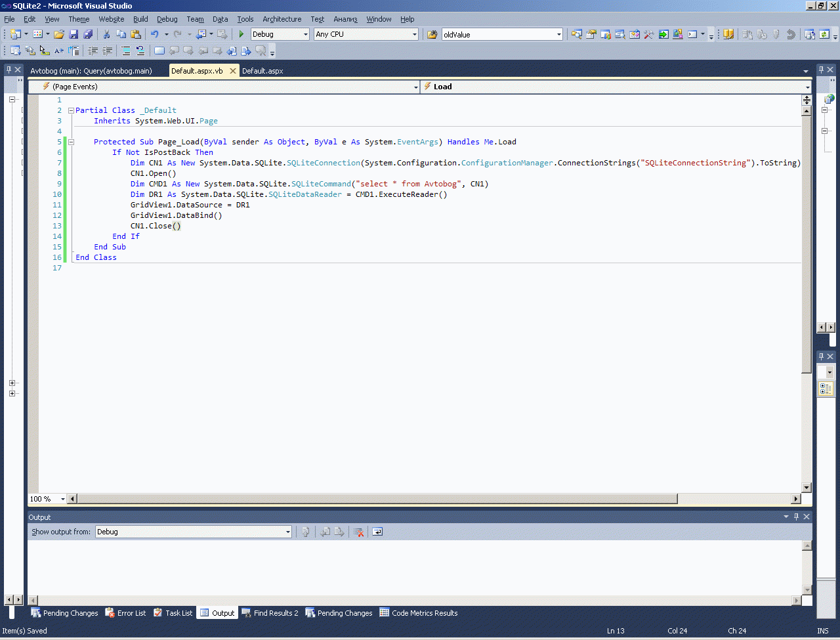
Task: Open the Code Metrics Results tab
Action: (419, 613)
